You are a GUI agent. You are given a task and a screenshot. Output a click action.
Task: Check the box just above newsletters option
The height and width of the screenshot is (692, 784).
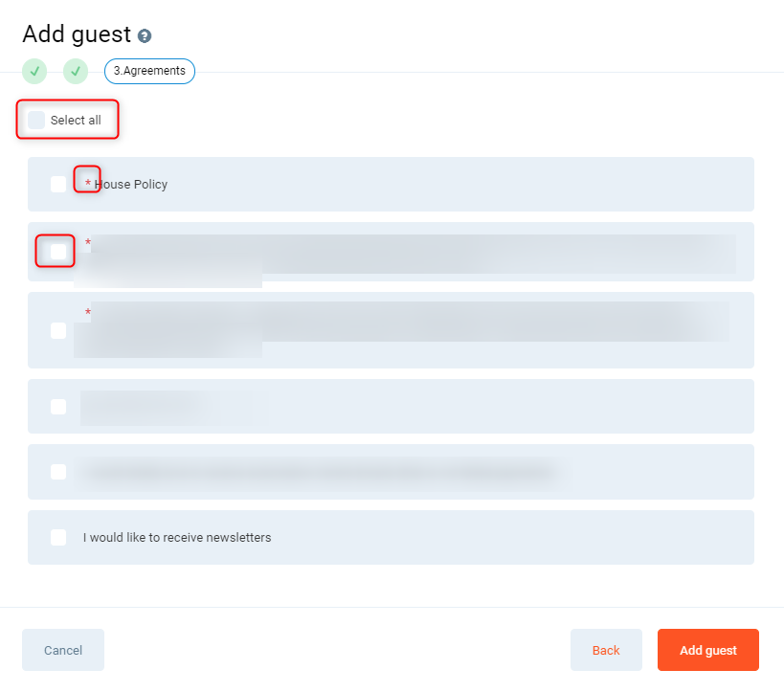(x=58, y=472)
